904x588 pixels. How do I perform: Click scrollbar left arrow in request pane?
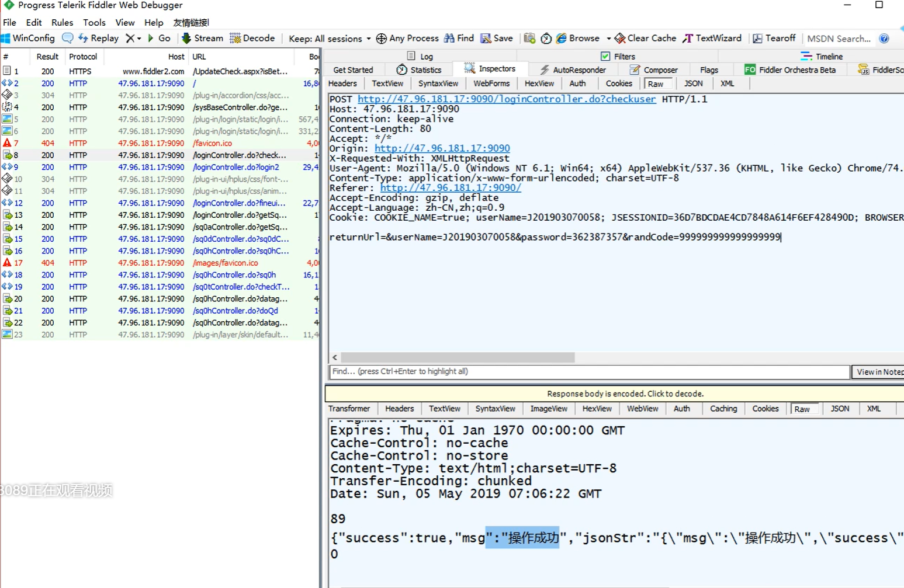(335, 357)
